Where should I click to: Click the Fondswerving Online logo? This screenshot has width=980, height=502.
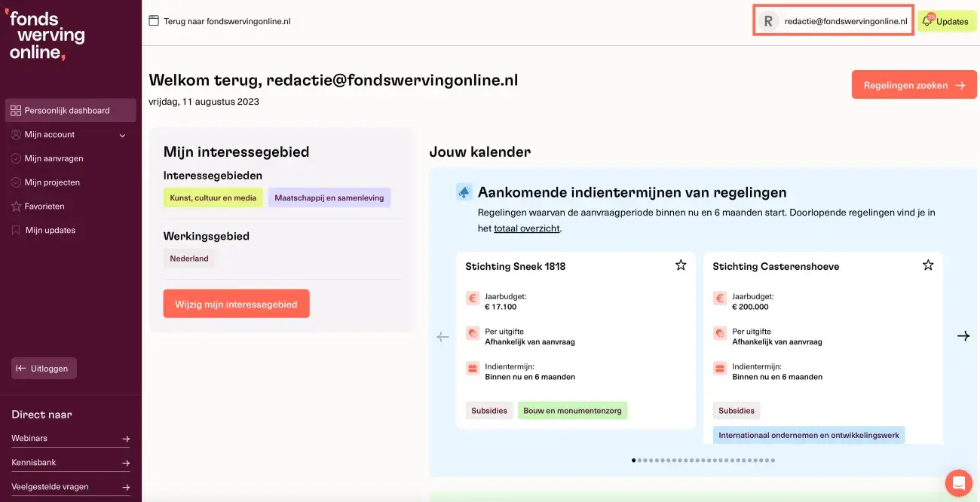pos(47,35)
